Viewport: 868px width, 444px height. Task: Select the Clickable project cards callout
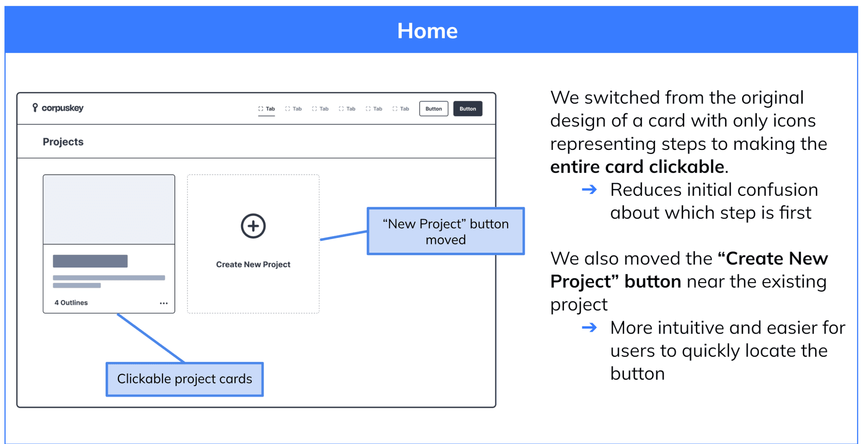click(x=185, y=379)
